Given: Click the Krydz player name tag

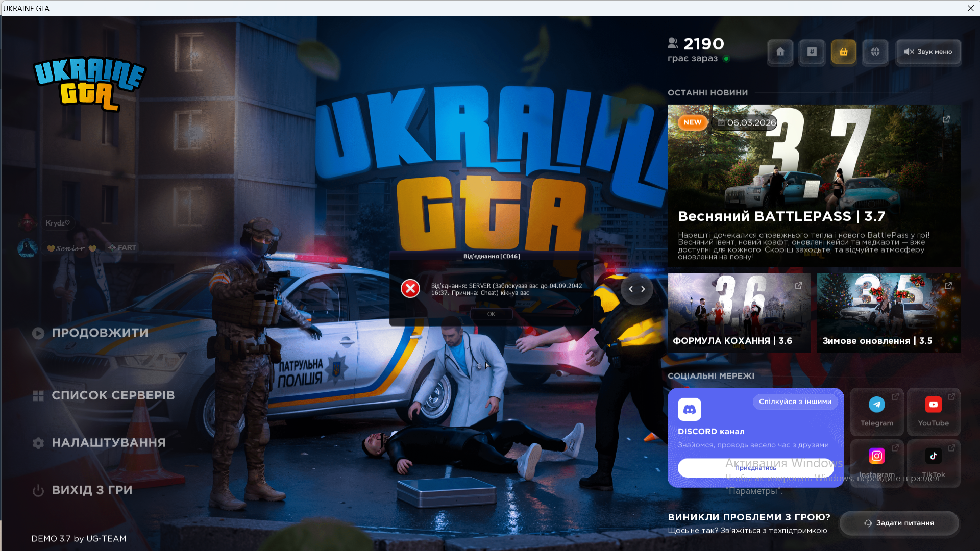Looking at the screenshot, I should coord(58,223).
